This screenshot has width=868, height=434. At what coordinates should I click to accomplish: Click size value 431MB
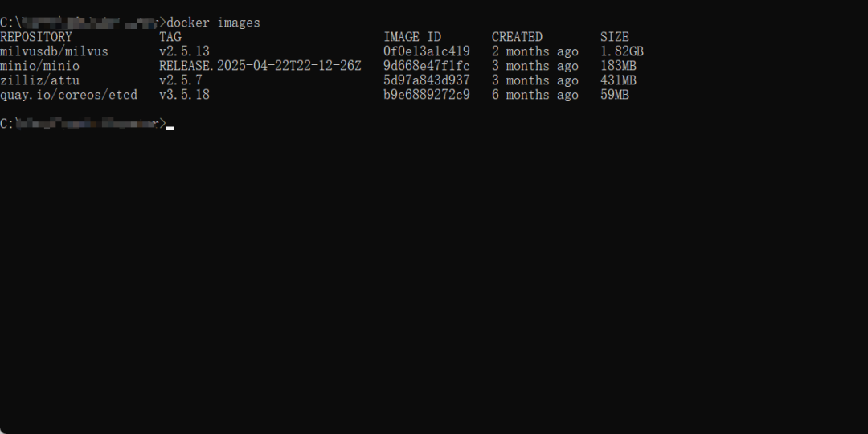point(618,80)
